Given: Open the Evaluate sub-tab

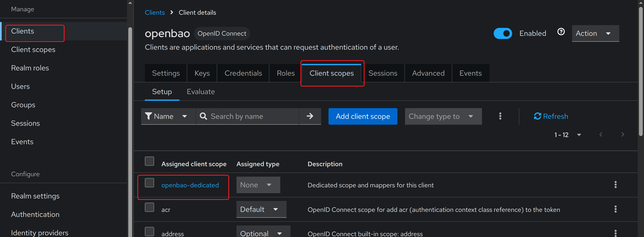Looking at the screenshot, I should [200, 92].
